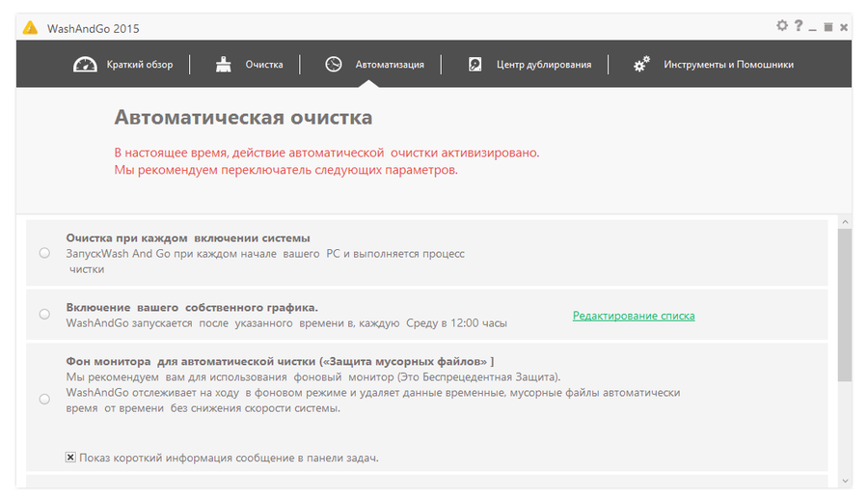Click the Центр дублирования backup icon
The height and width of the screenshot is (500, 868).
click(475, 65)
